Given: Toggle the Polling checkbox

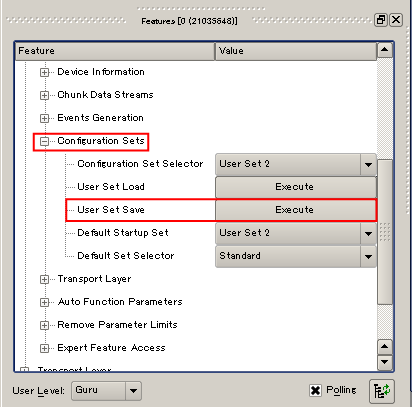Looking at the screenshot, I should pyautogui.click(x=315, y=390).
